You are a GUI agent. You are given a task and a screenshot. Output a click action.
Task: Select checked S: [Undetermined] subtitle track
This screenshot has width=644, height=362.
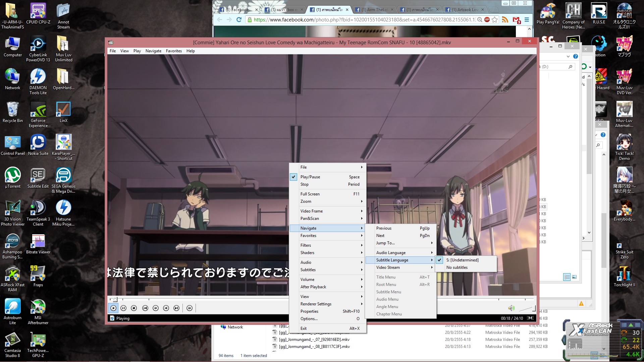pyautogui.click(x=462, y=260)
